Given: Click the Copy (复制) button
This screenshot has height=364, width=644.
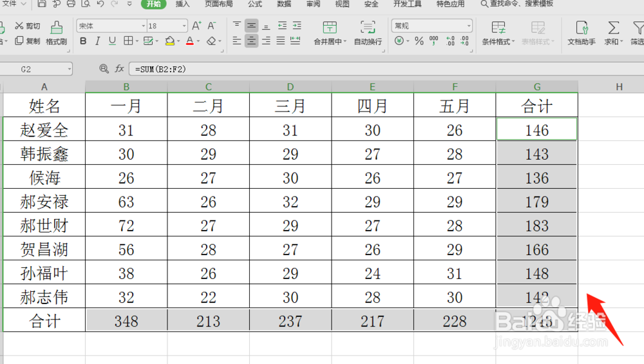Looking at the screenshot, I should point(27,41).
